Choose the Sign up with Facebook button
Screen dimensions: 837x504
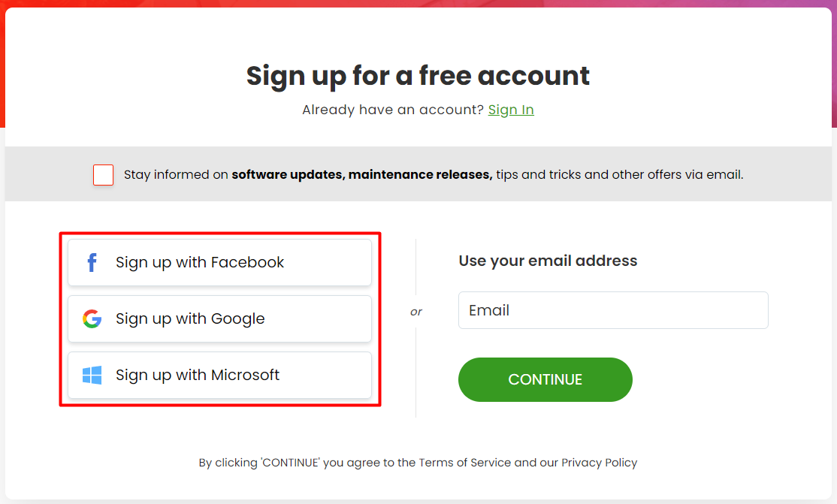[x=219, y=262]
